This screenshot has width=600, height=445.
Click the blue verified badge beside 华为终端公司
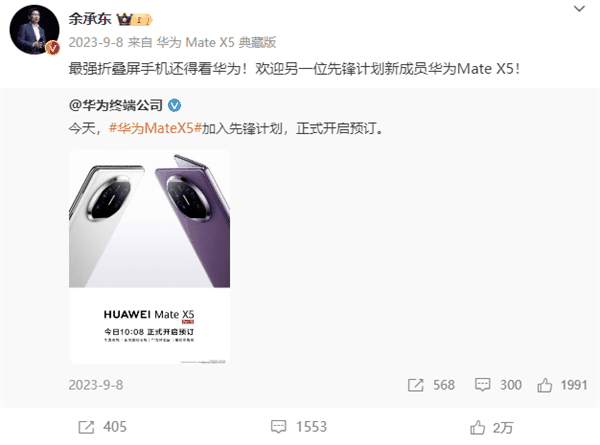174,105
